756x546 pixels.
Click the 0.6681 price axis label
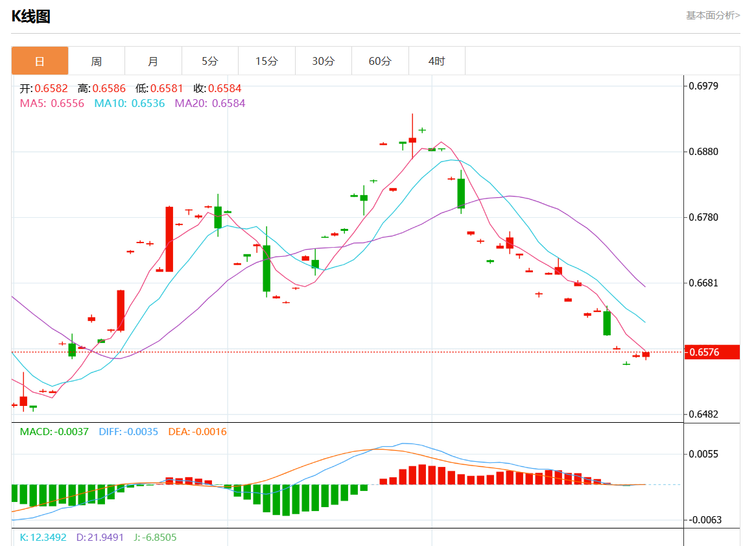[703, 283]
